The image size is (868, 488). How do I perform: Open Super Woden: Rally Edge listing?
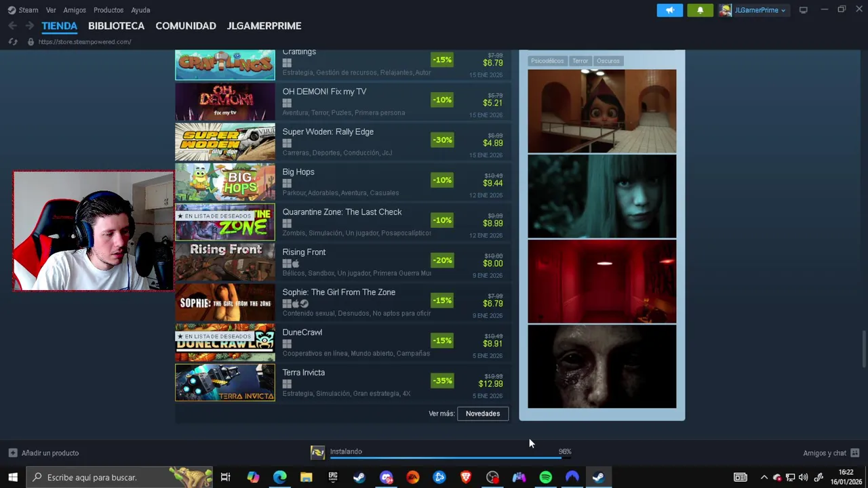342,141
